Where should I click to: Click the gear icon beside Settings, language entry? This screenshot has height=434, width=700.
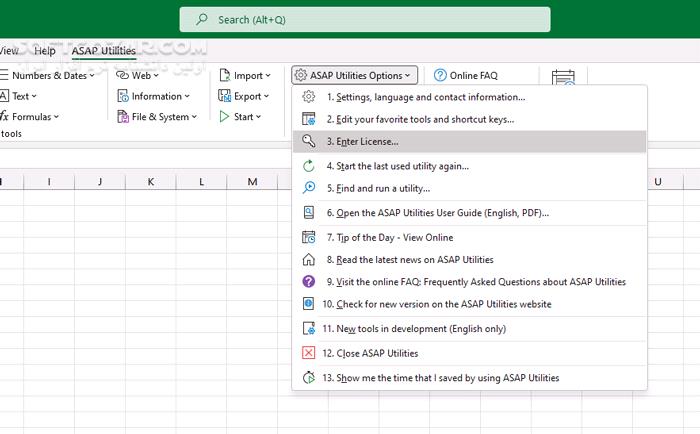tap(308, 97)
